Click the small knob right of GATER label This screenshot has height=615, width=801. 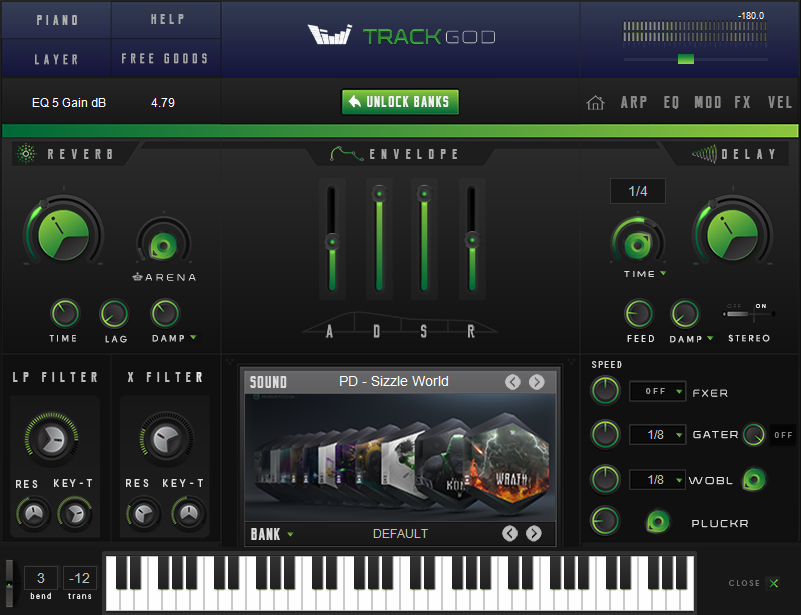coord(754,435)
